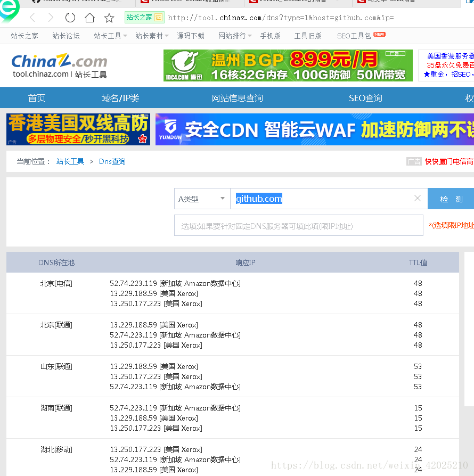474x476 pixels.
Task: Click 13.250.177.223 in 湖北[移动] row
Action: click(x=135, y=449)
